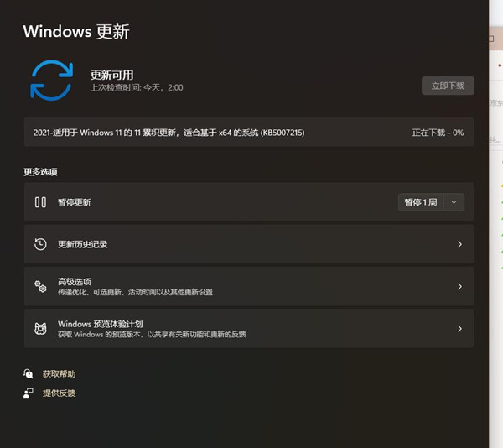This screenshot has height=448, width=503.
Task: Expand Windows 预览体验计划 via right chevron
Action: [x=459, y=328]
